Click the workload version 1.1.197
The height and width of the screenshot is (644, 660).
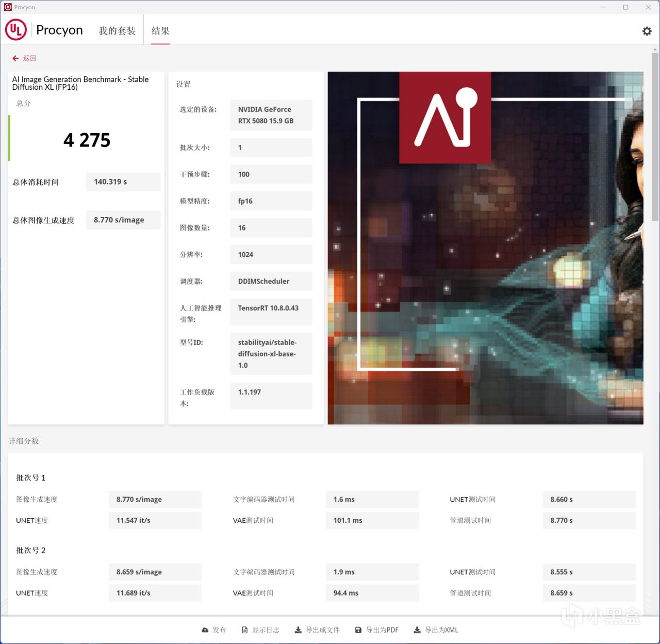271,396
